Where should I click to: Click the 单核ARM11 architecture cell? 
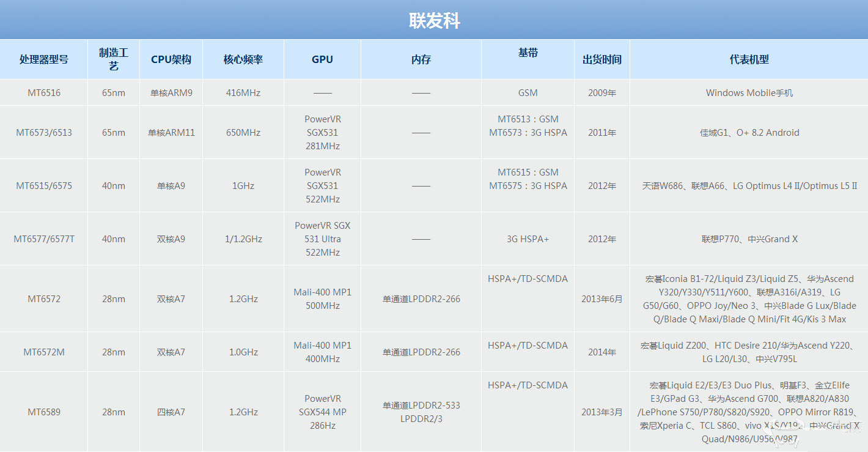pos(171,133)
